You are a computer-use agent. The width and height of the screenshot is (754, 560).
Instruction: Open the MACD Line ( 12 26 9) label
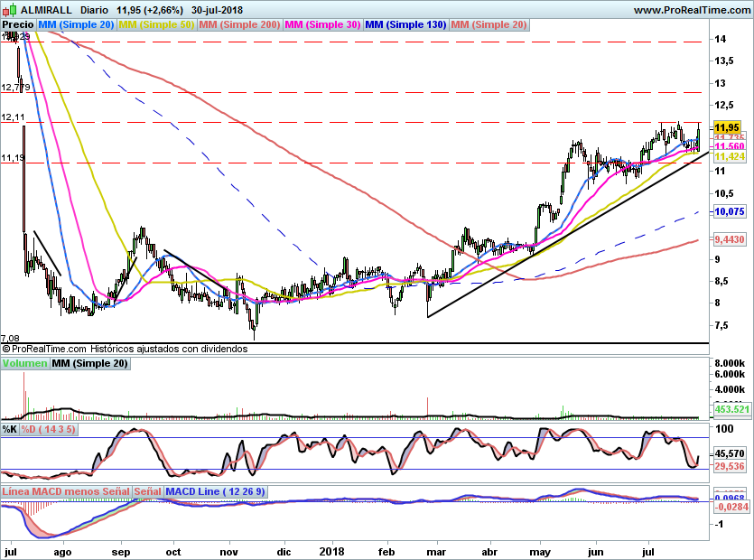pos(215,491)
